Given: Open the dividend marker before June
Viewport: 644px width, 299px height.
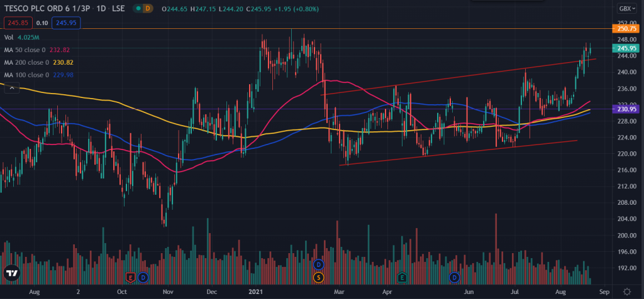Looking at the screenshot, I should (454, 278).
